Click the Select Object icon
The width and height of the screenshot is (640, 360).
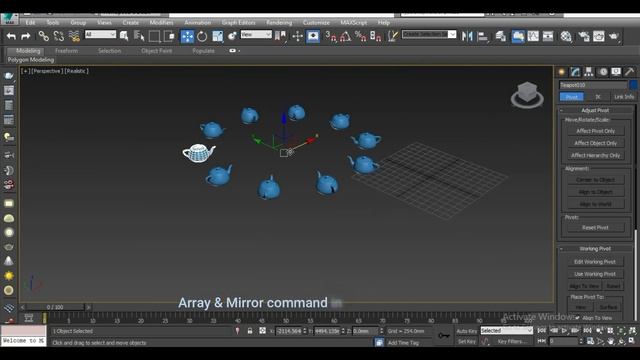tap(124, 36)
